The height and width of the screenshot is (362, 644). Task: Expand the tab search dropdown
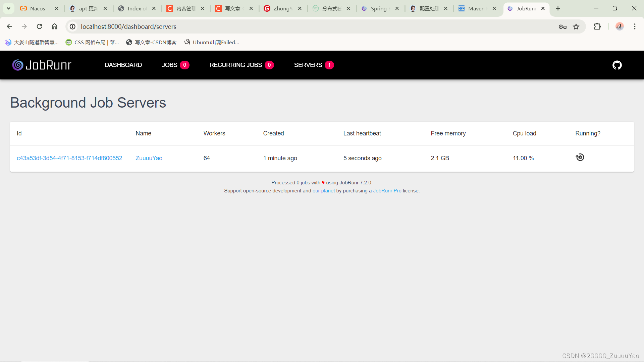tap(8, 8)
